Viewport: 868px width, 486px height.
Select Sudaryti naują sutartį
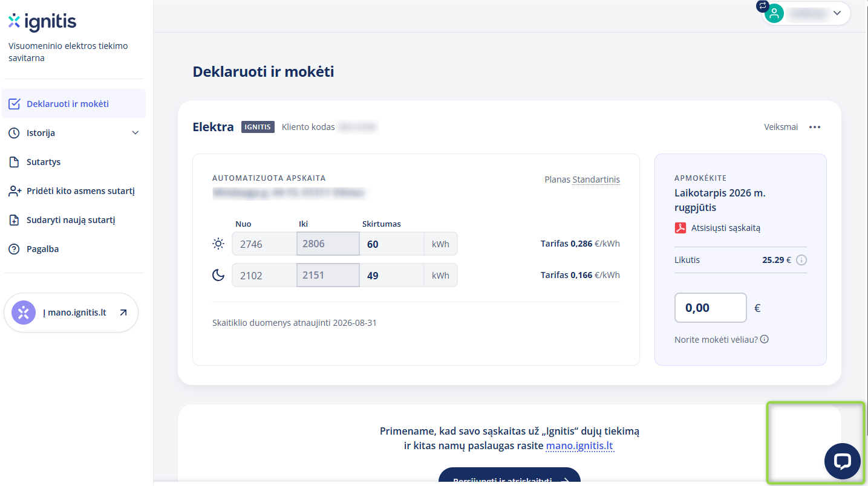pos(74,220)
